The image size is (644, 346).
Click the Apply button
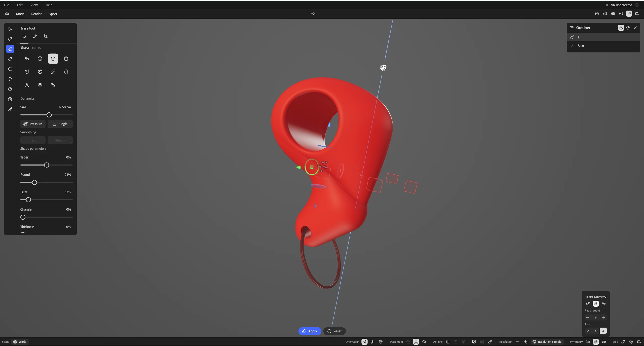310,331
